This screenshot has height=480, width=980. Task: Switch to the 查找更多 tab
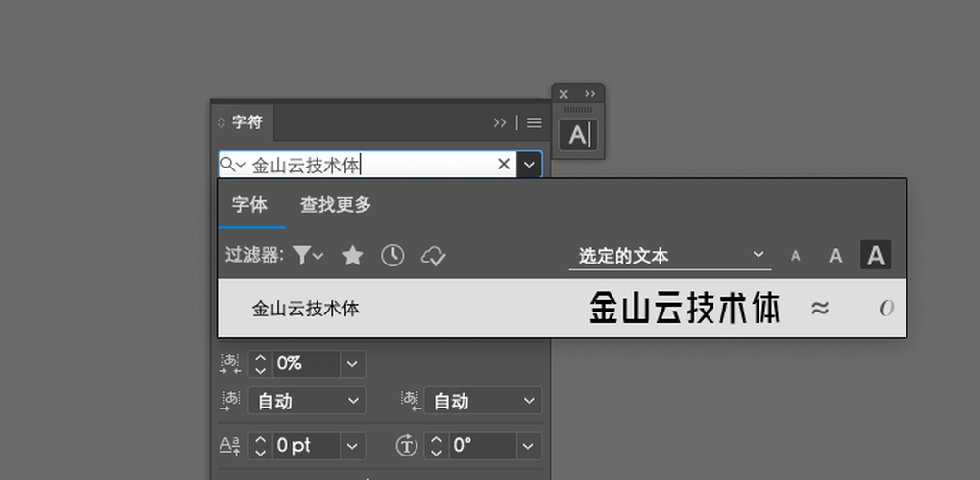335,205
